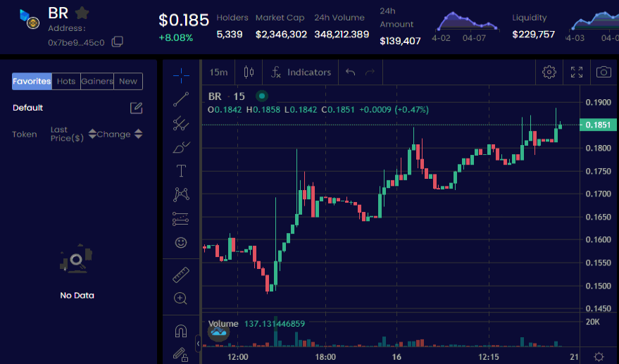The height and width of the screenshot is (364, 619).
Task: Click the market status indicator dot
Action: click(x=262, y=96)
